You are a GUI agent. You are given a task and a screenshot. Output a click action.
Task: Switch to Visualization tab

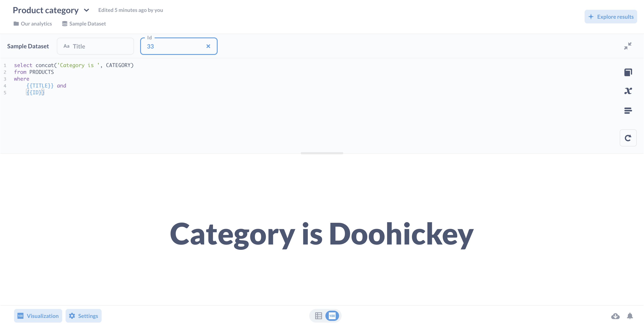pyautogui.click(x=38, y=316)
